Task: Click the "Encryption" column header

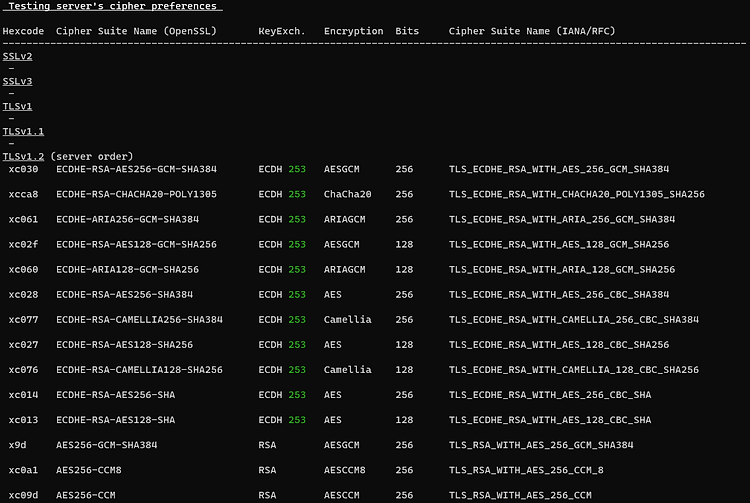Action: [x=353, y=31]
